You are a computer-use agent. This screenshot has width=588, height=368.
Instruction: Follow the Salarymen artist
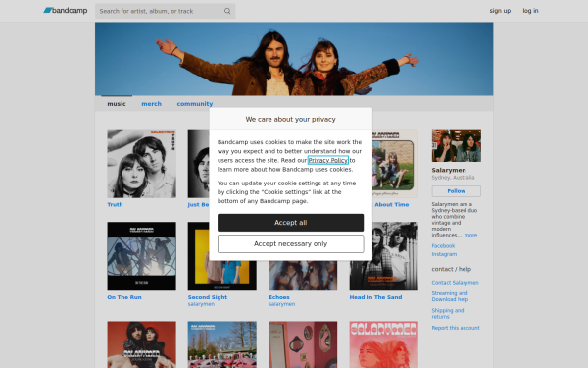[x=456, y=191]
